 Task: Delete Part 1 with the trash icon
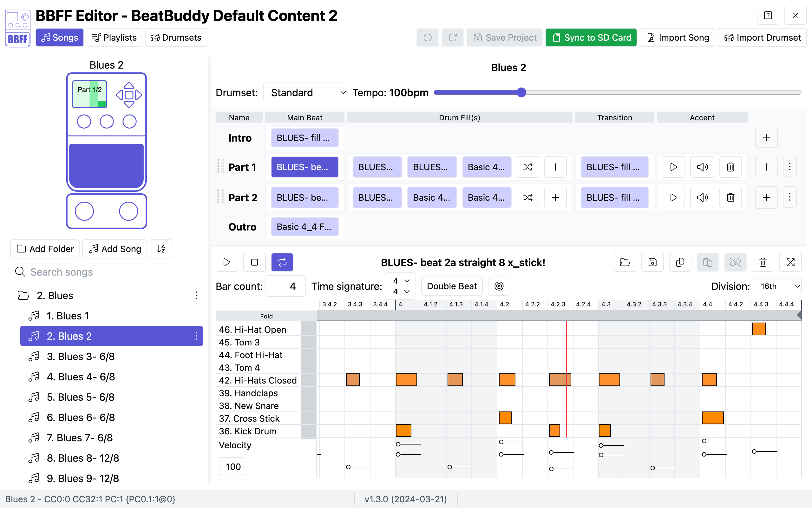(730, 167)
